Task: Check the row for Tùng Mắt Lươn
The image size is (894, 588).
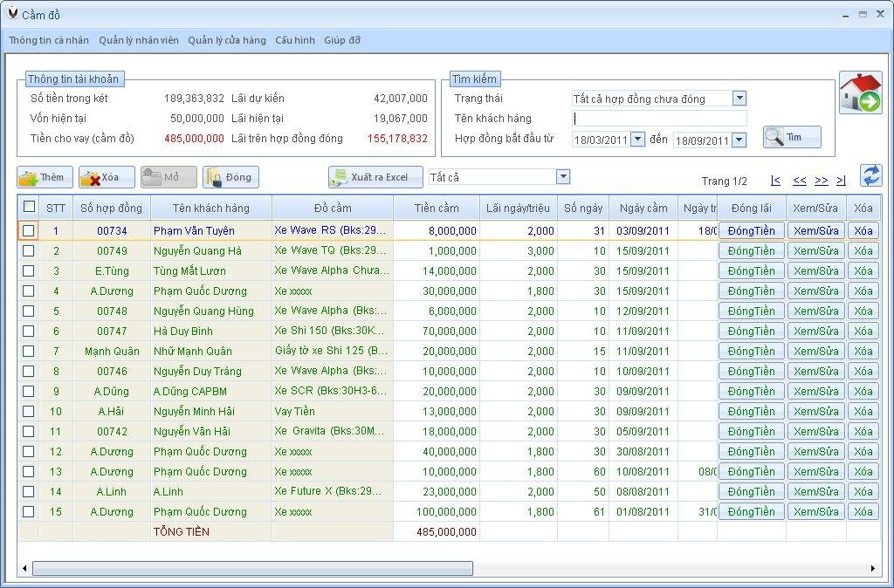Action: click(29, 270)
